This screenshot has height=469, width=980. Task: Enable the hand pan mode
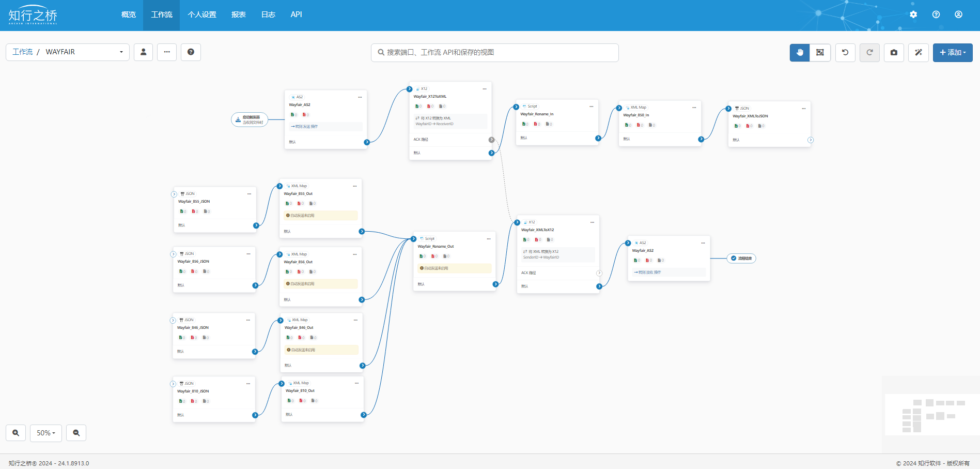800,52
